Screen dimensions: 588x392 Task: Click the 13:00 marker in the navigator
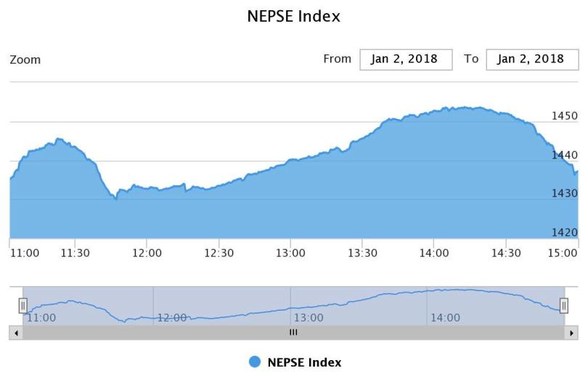tap(309, 318)
